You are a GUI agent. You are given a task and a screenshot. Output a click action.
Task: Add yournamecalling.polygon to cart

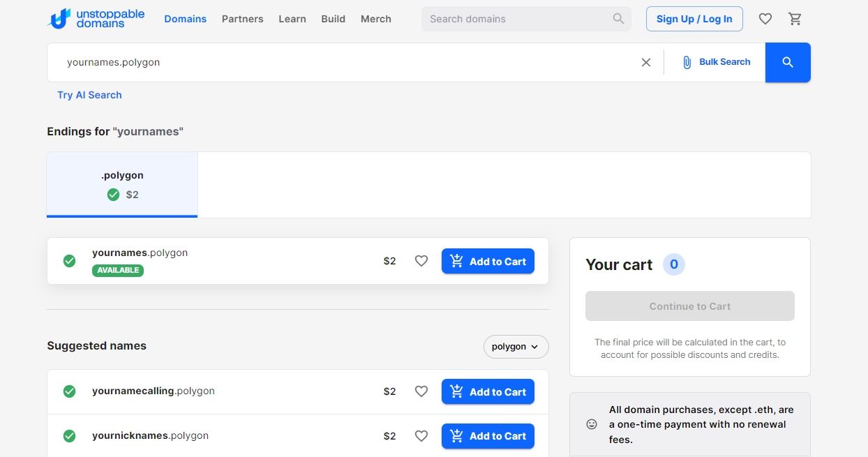pos(488,391)
